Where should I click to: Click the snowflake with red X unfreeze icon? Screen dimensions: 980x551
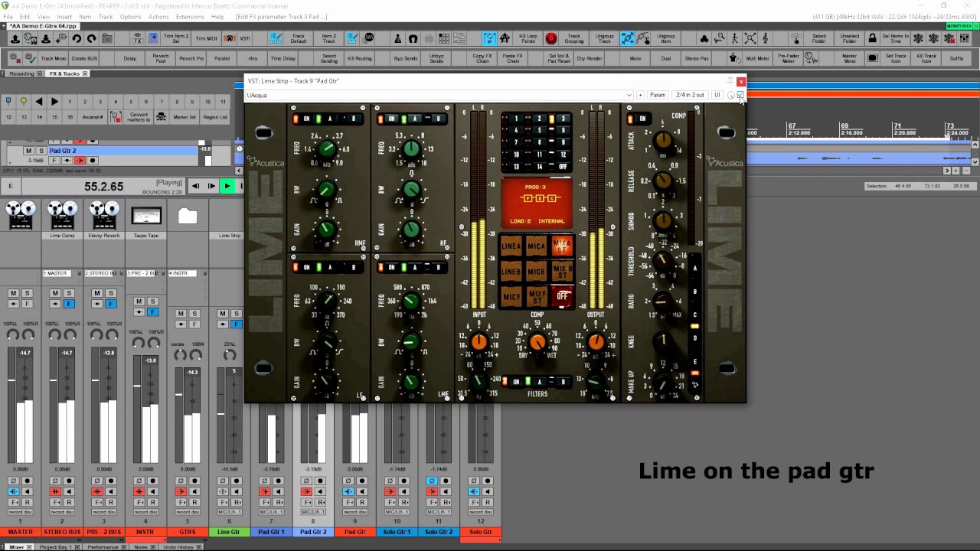949,38
